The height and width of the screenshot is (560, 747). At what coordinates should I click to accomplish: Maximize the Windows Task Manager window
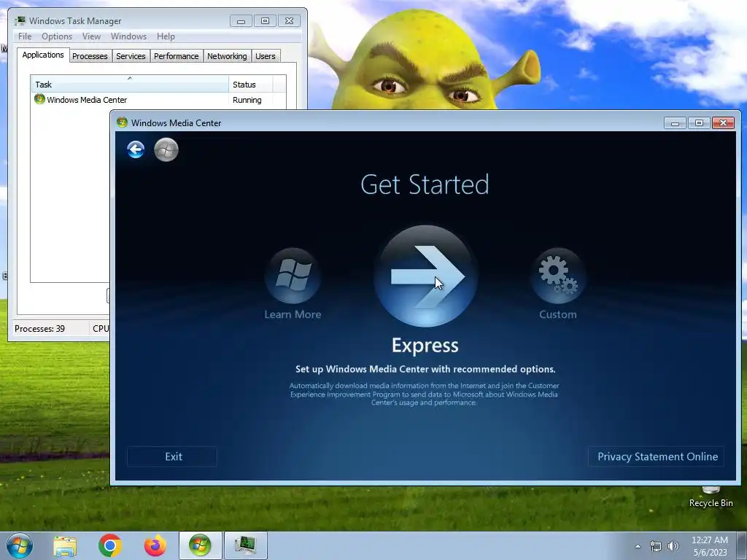(x=265, y=21)
